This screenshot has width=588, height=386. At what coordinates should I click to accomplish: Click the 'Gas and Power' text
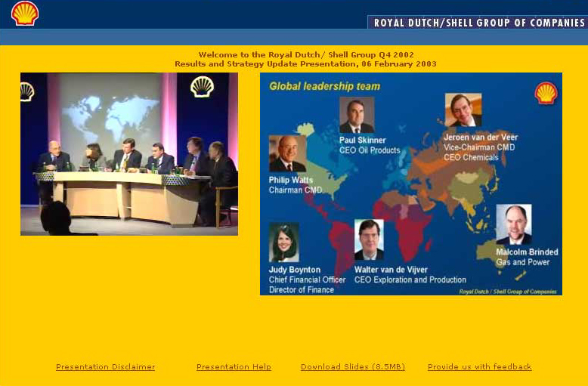coord(523,262)
